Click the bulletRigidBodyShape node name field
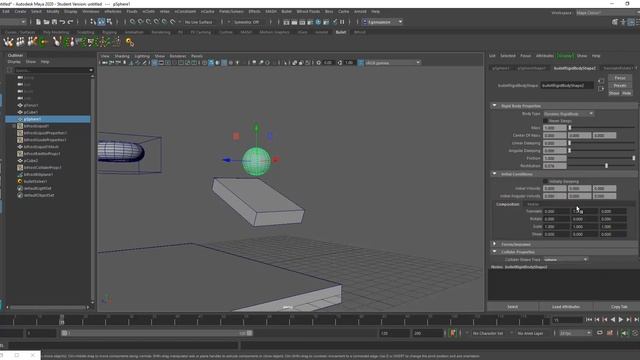Image resolution: width=640 pixels, height=360 pixels. click(567, 85)
